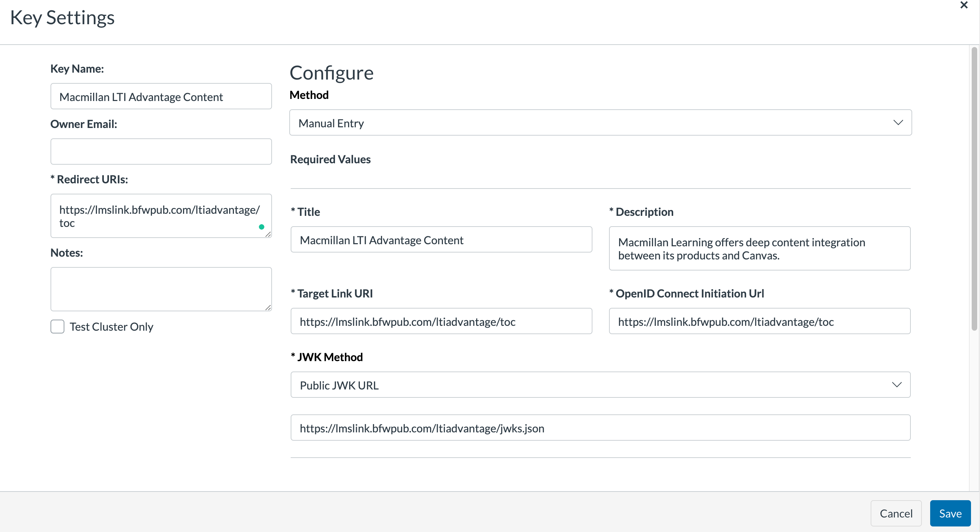Screen dimensions: 980x532
Task: Click inside the Key Name field
Action: pos(161,96)
